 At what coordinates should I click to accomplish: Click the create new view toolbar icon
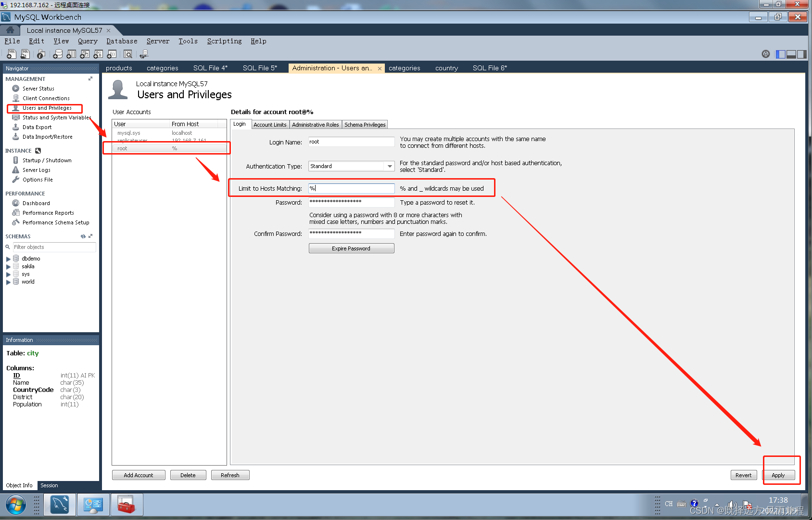pyautogui.click(x=85, y=54)
